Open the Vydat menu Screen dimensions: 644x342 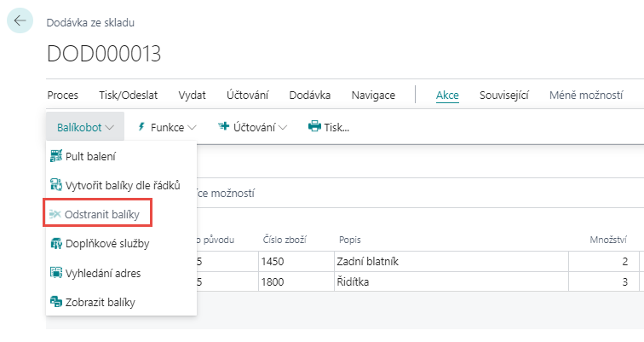192,96
